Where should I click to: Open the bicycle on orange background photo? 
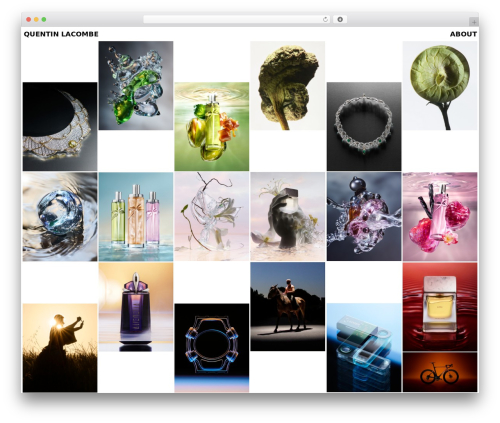tap(440, 372)
